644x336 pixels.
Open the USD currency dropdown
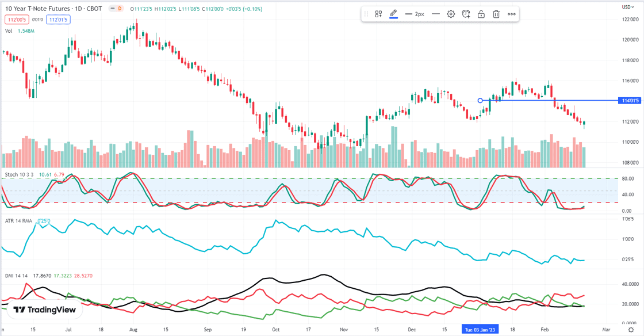(x=627, y=7)
